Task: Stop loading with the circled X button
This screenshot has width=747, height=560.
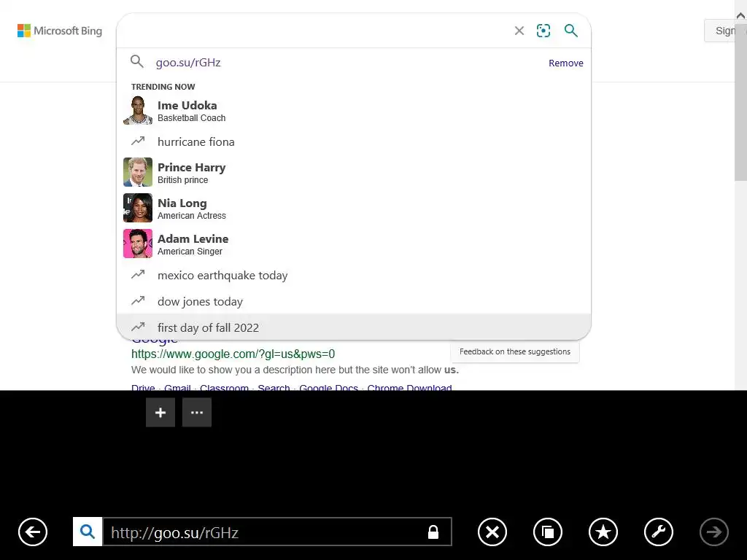Action: [492, 532]
